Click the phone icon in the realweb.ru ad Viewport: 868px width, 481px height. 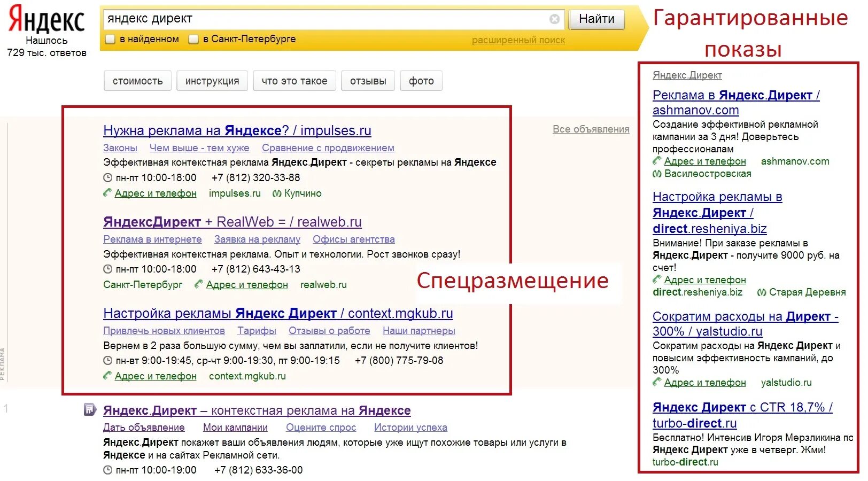199,284
